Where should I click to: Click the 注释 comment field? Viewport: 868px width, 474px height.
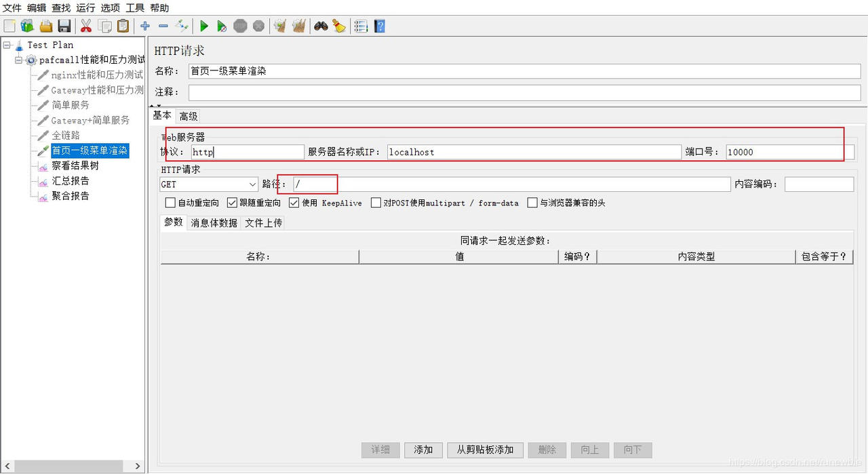click(524, 92)
